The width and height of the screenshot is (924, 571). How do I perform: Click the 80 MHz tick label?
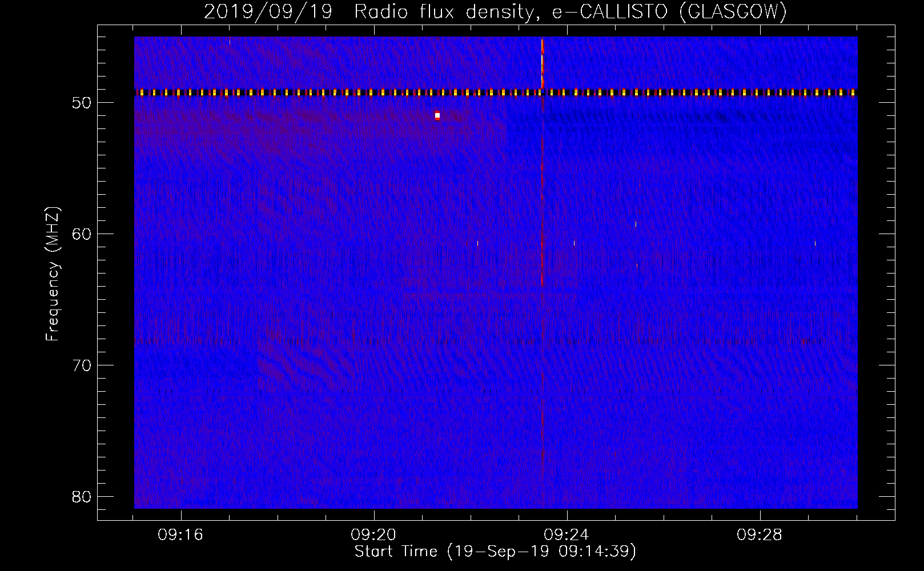82,497
